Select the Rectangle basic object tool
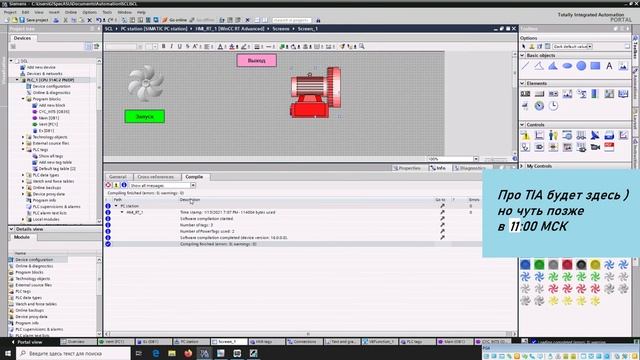 pos(595,66)
